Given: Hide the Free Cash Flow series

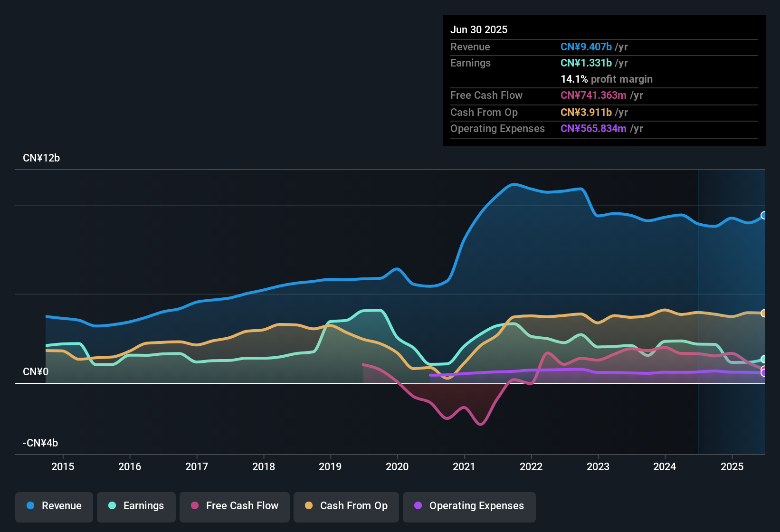Looking at the screenshot, I should tap(235, 506).
